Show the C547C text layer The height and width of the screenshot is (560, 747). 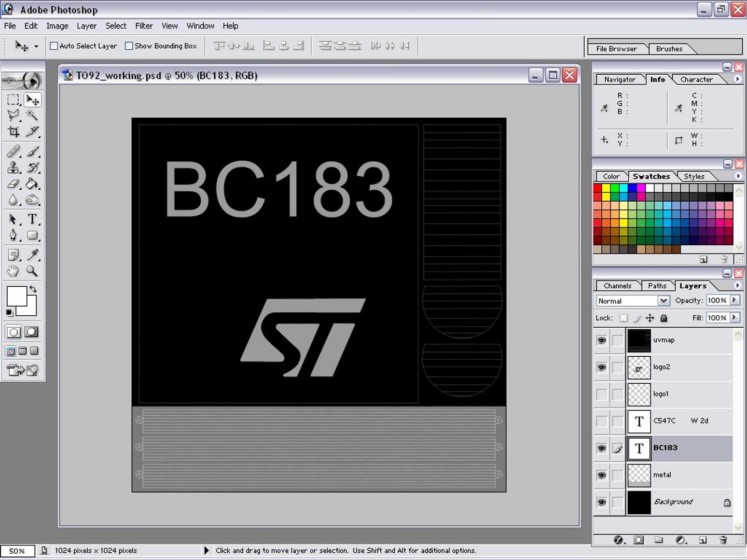tap(602, 421)
